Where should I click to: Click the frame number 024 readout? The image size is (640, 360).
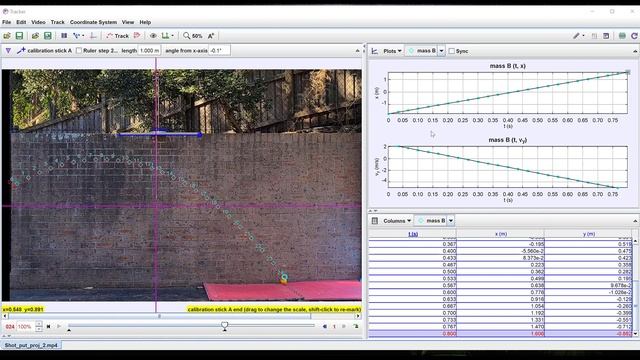tap(10, 327)
